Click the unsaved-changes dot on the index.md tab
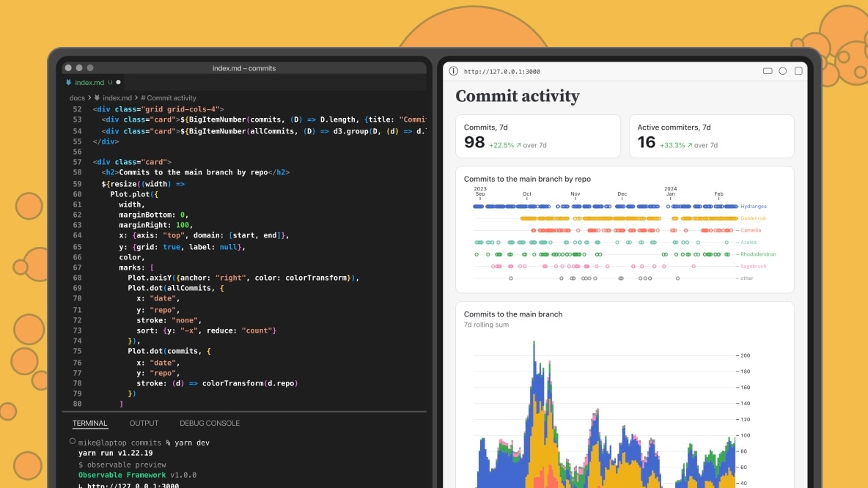Viewport: 868px width, 488px height. pyautogui.click(x=118, y=82)
